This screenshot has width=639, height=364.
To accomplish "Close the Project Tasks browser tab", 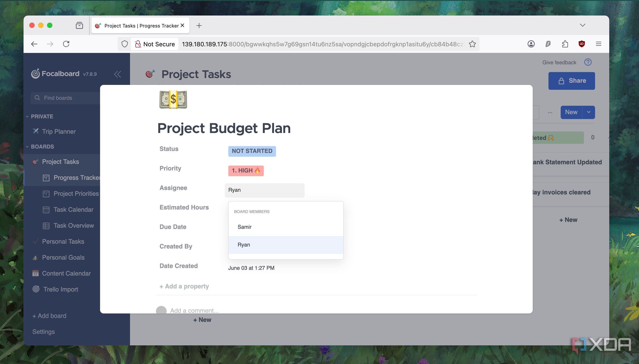I will 182,25.
